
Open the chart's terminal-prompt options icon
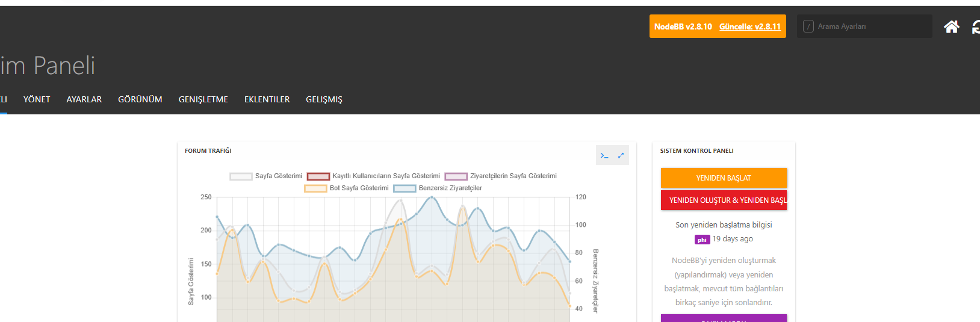[604, 155]
